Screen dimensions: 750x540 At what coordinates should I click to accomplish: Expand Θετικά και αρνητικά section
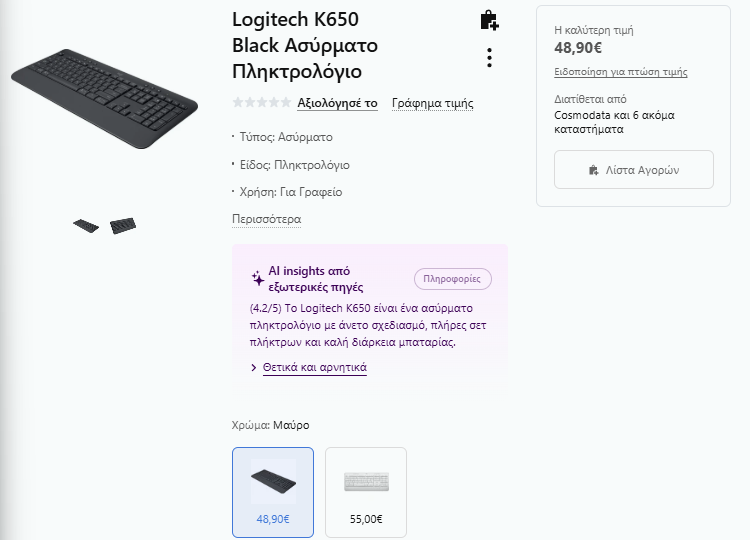[314, 368]
